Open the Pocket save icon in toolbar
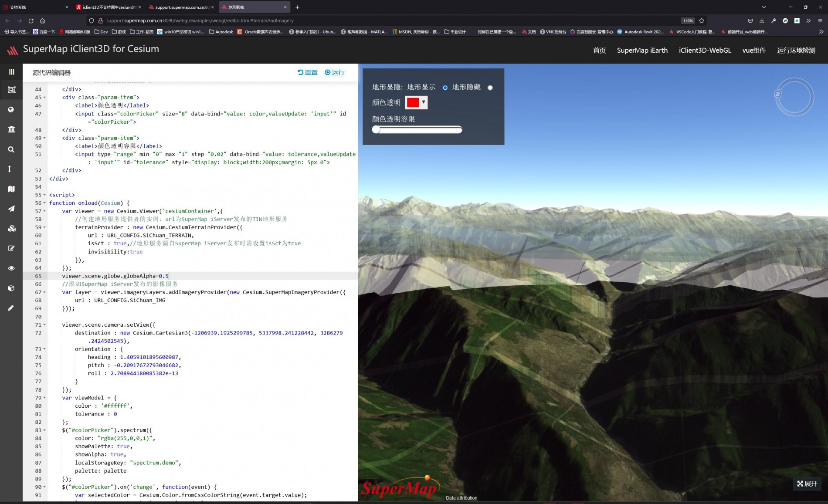The height and width of the screenshot is (504, 828). coord(750,20)
